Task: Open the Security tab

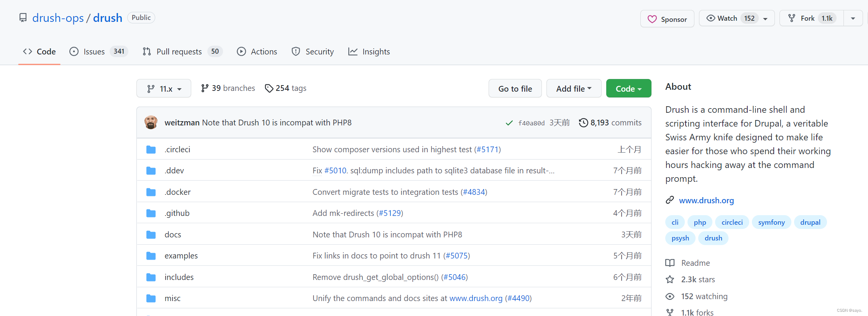Action: click(x=312, y=51)
